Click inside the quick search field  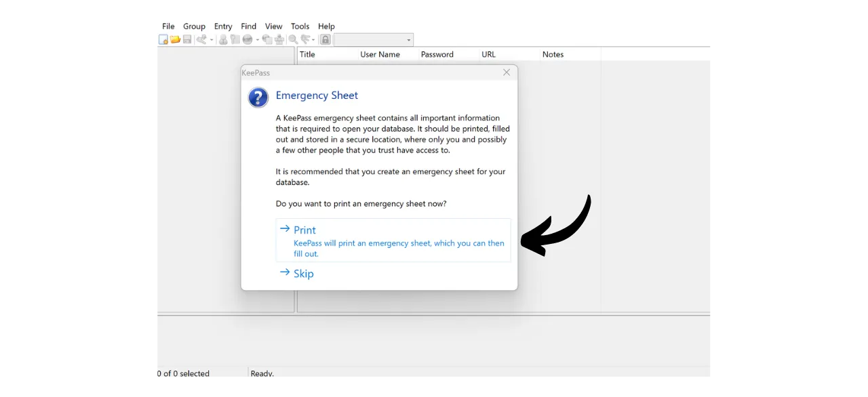point(370,39)
